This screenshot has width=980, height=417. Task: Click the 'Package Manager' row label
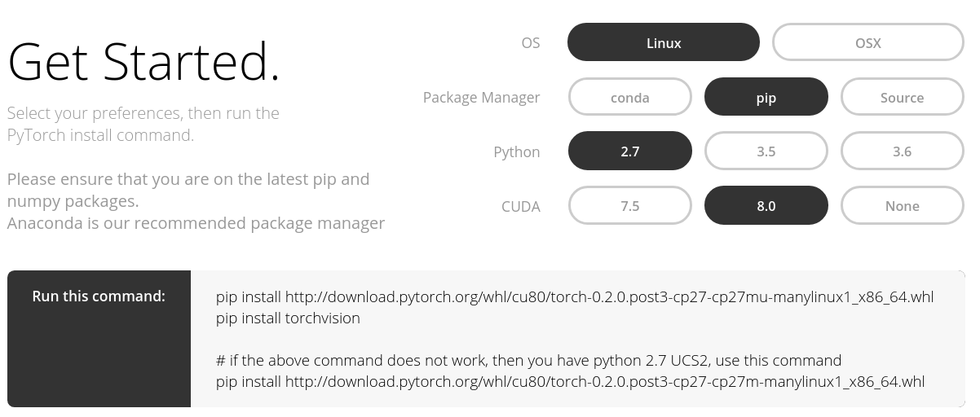481,97
